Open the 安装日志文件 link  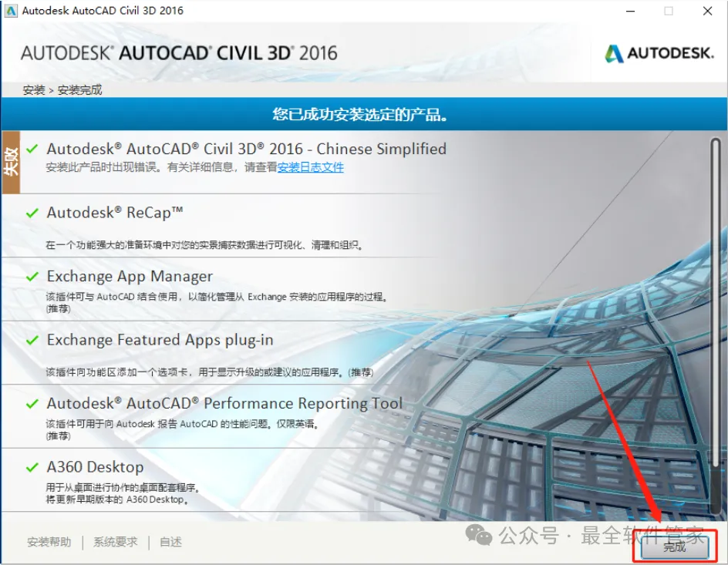(x=311, y=167)
